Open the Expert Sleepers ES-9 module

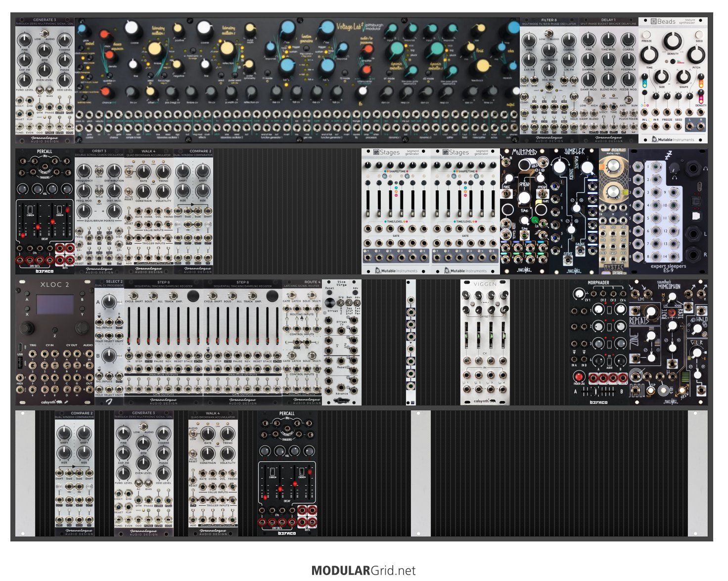(x=668, y=211)
